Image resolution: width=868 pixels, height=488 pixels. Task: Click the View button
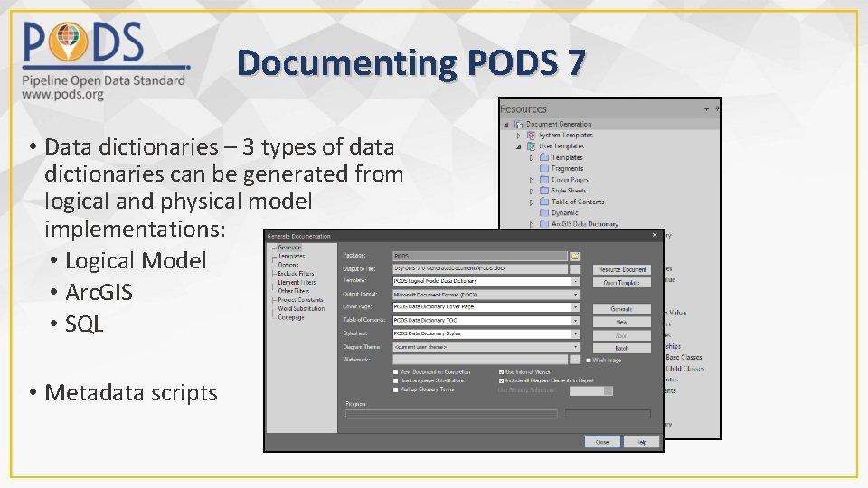coord(622,322)
